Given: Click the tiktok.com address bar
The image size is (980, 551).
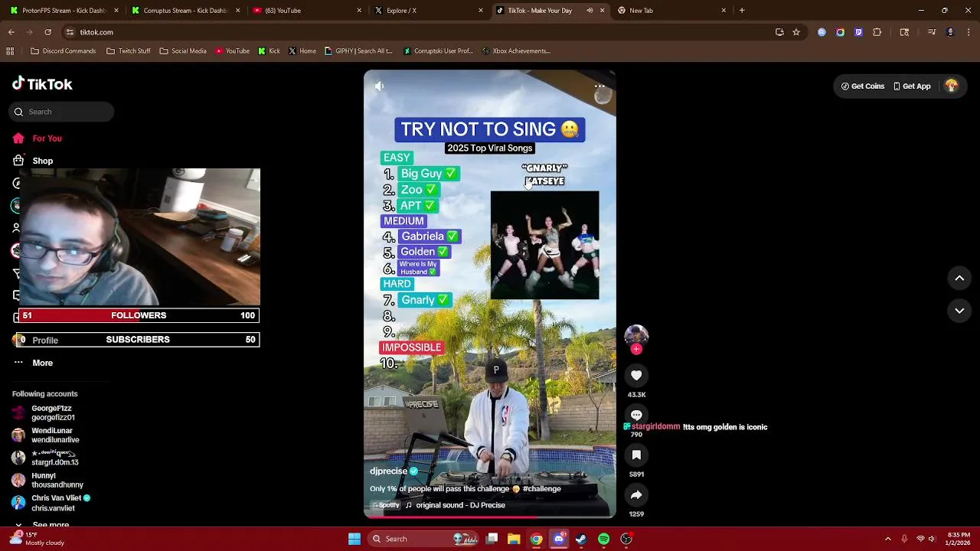Looking at the screenshot, I should coord(413,32).
